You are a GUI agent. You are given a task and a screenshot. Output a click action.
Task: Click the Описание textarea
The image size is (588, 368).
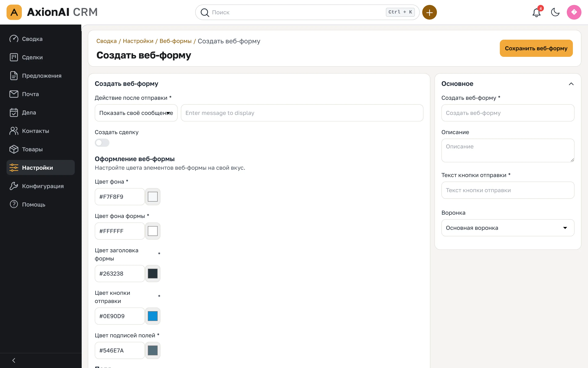pyautogui.click(x=508, y=150)
